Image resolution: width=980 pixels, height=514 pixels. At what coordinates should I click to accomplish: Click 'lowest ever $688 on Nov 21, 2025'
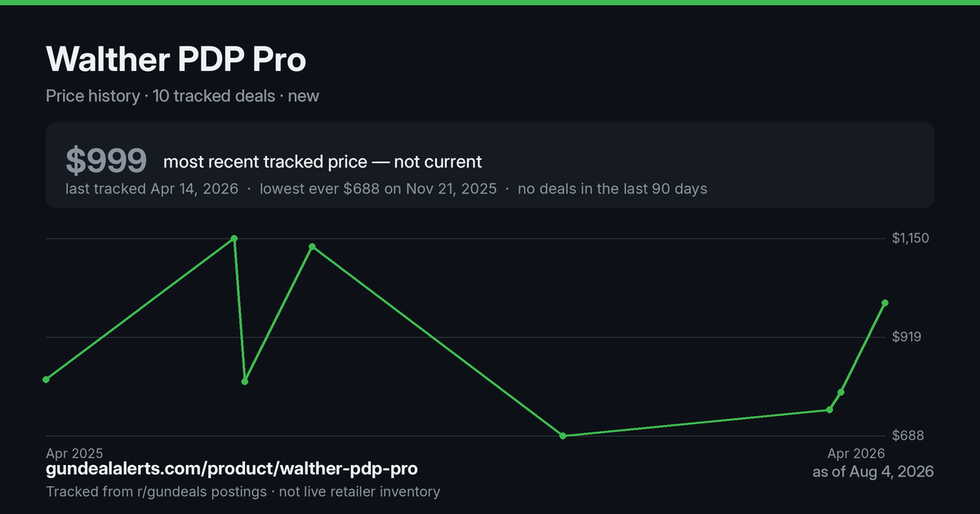click(378, 188)
